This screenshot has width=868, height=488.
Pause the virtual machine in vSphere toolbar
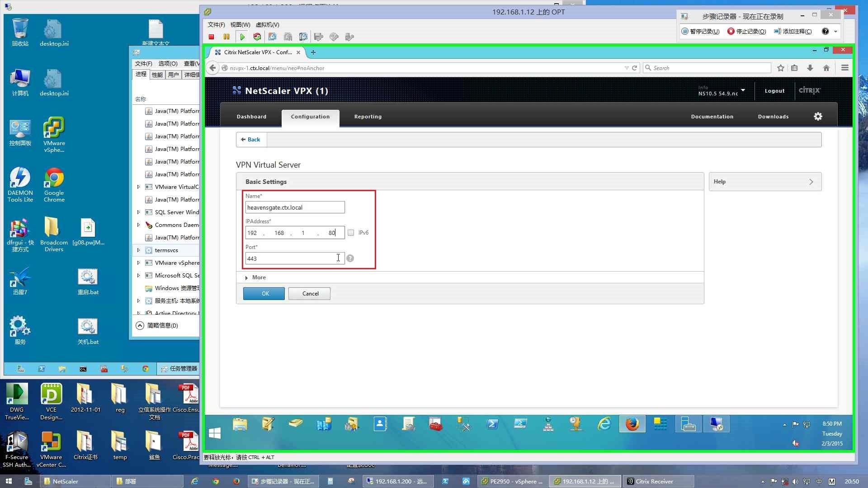tap(226, 37)
